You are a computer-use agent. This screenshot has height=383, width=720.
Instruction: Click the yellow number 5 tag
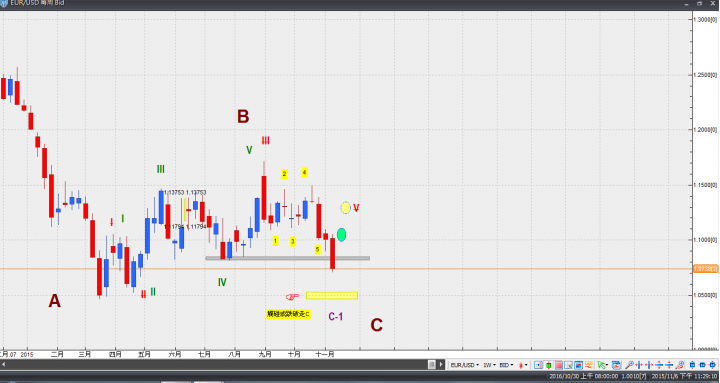tap(317, 249)
